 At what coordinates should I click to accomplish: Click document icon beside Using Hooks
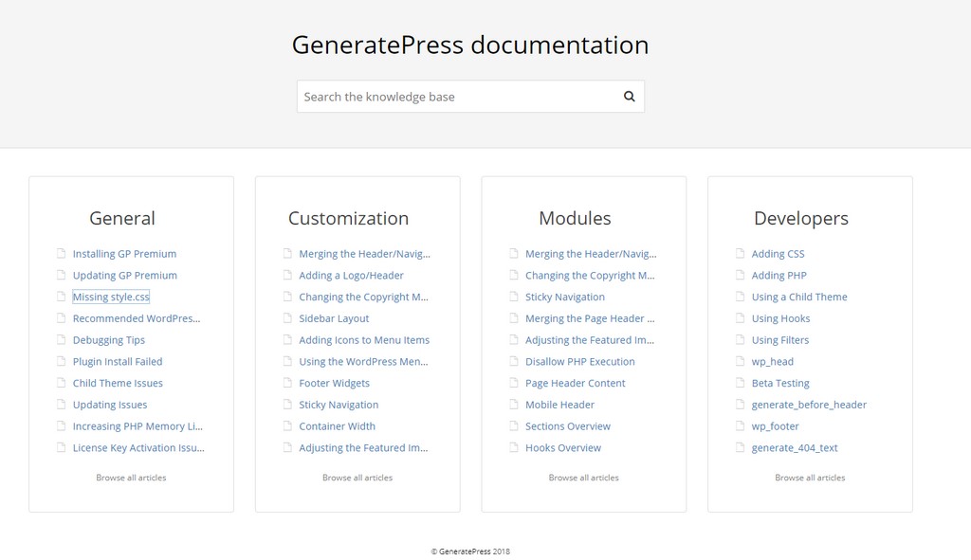click(x=740, y=318)
